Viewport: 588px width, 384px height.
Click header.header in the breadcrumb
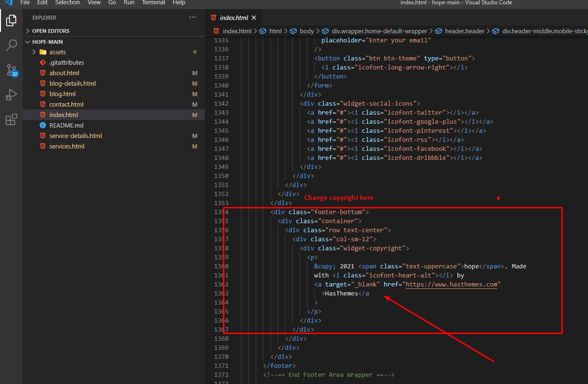click(464, 31)
